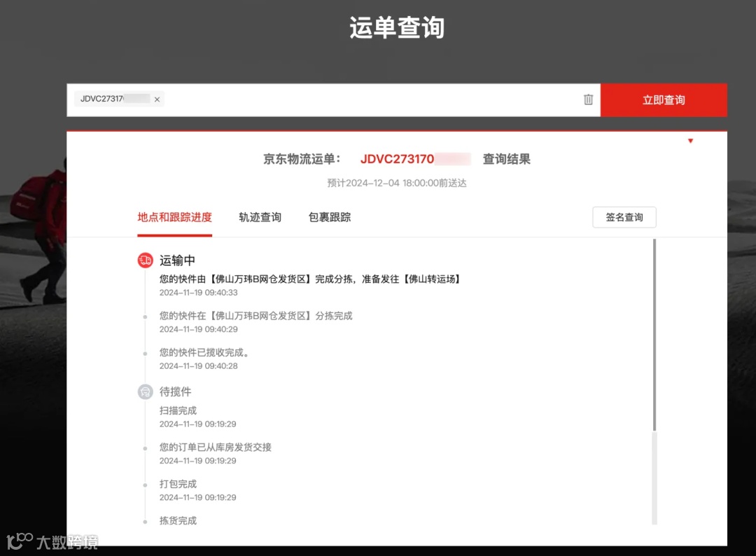Click the JDVC27317 tag in search box
The width and height of the screenshot is (756, 556).
tap(119, 99)
